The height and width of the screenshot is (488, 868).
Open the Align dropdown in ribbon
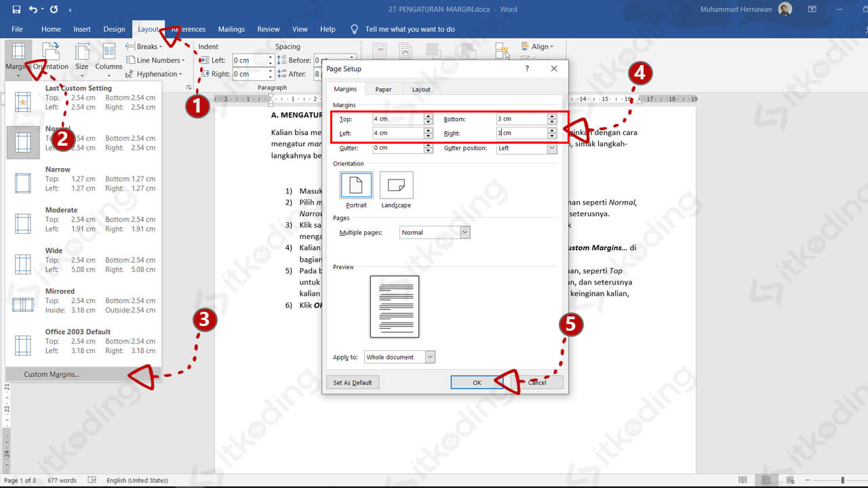537,47
